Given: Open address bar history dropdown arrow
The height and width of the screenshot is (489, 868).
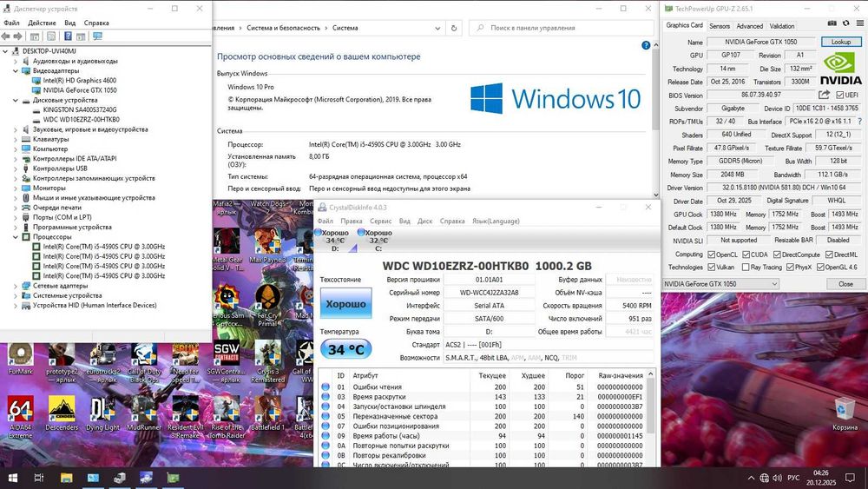Looking at the screenshot, I should pos(437,28).
